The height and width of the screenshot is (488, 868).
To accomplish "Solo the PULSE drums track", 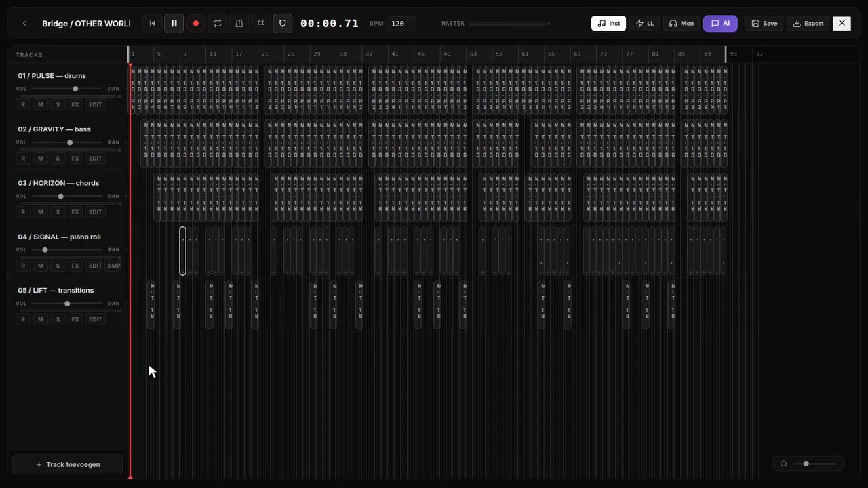I will (x=58, y=105).
